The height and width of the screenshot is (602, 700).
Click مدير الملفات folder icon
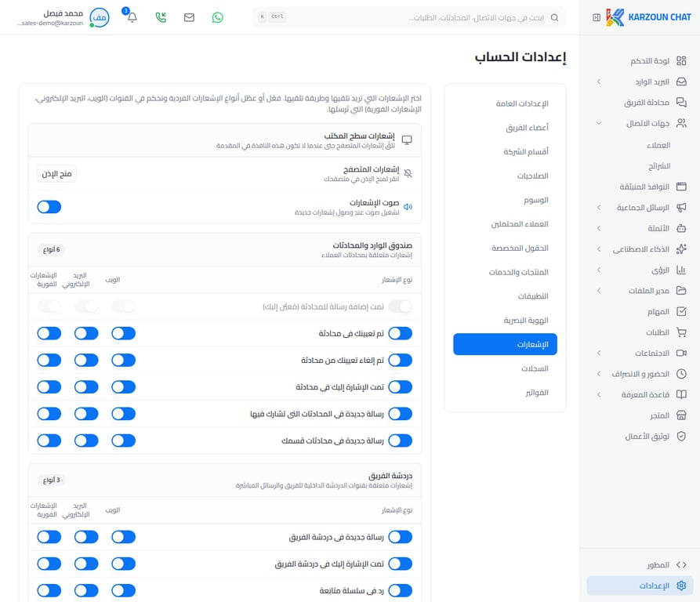click(681, 291)
